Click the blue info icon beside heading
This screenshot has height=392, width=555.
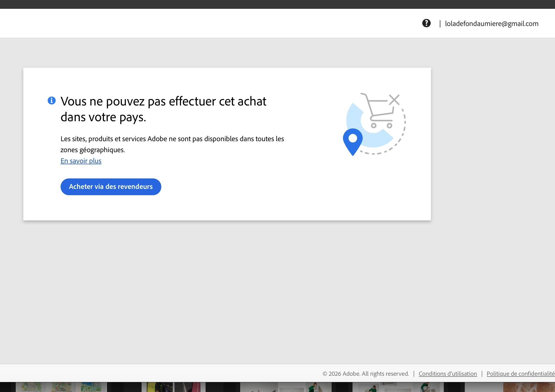(52, 100)
